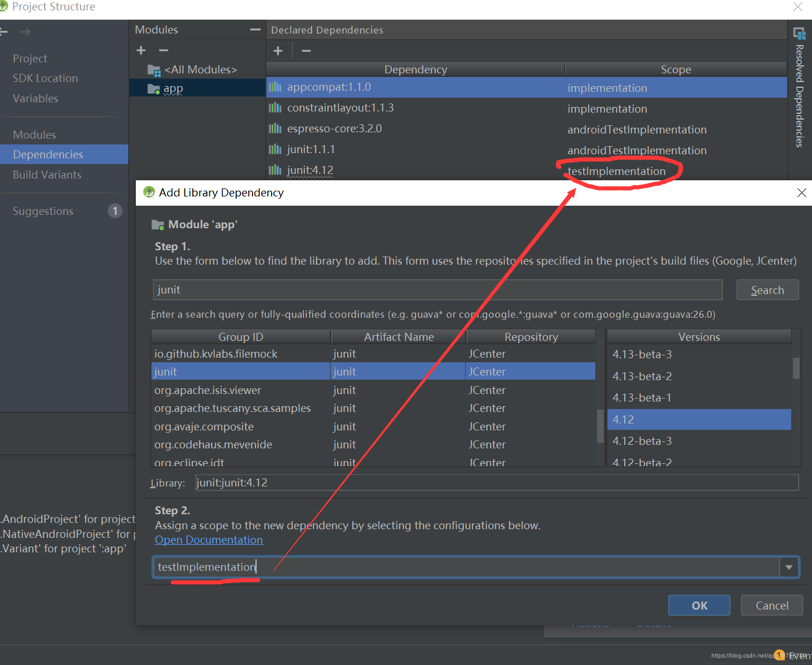The width and height of the screenshot is (812, 665).
Task: Collapse the Modules panel with minimize icon
Action: pyautogui.click(x=255, y=29)
